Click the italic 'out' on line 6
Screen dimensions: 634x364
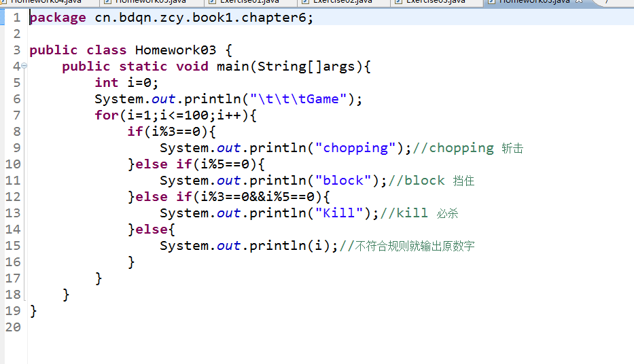coord(163,99)
